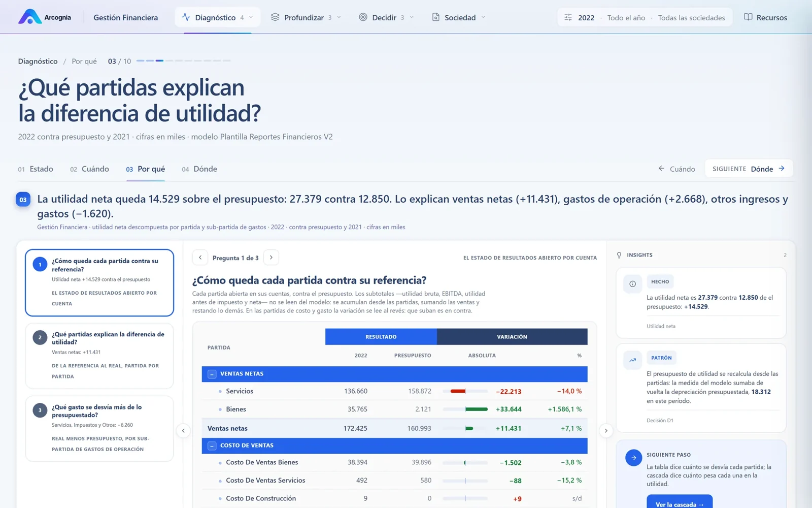Switch to the 01 Estado tab
The width and height of the screenshot is (812, 508).
point(36,169)
